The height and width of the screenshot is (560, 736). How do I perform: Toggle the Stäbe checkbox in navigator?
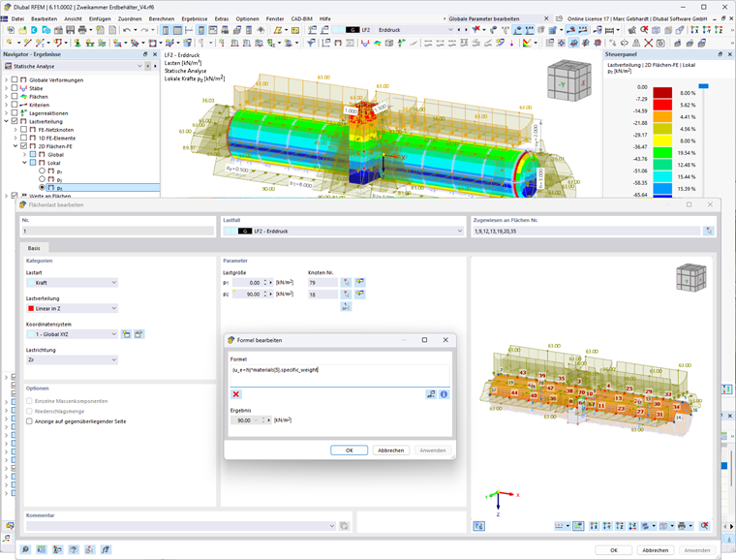point(15,88)
